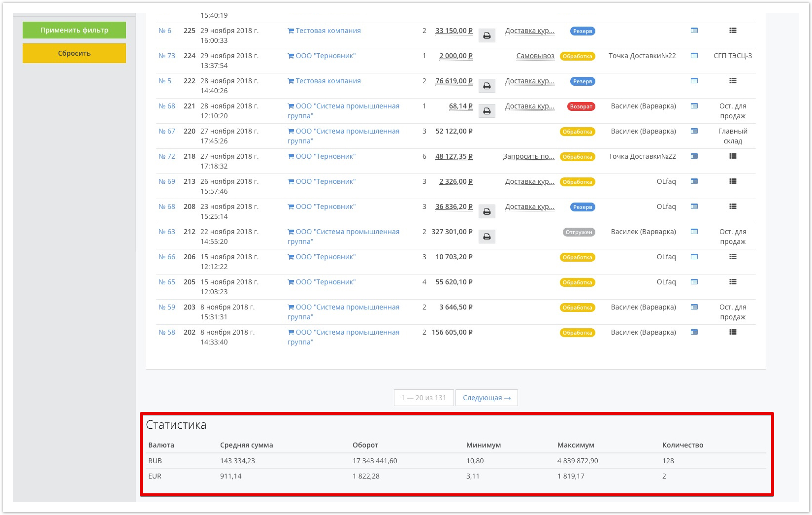Image resolution: width=812 pixels, height=515 pixels.
Task: Open ООО "Терновник" link in order 224 row
Action: pos(322,56)
